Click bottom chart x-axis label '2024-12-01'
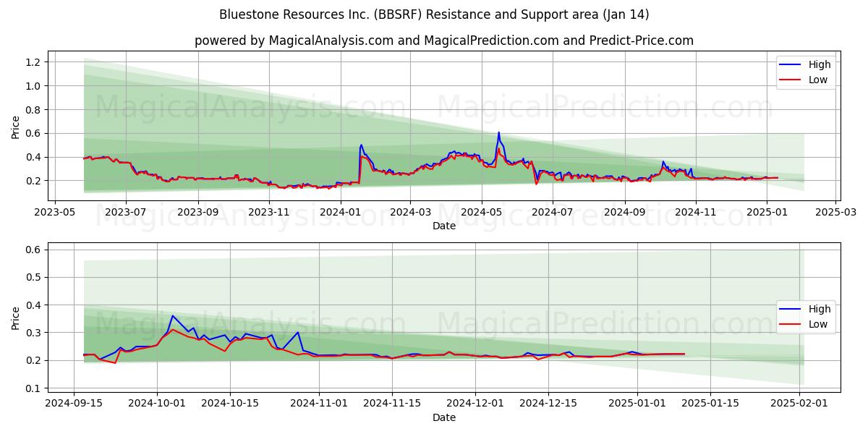The height and width of the screenshot is (434, 868). pyautogui.click(x=476, y=404)
